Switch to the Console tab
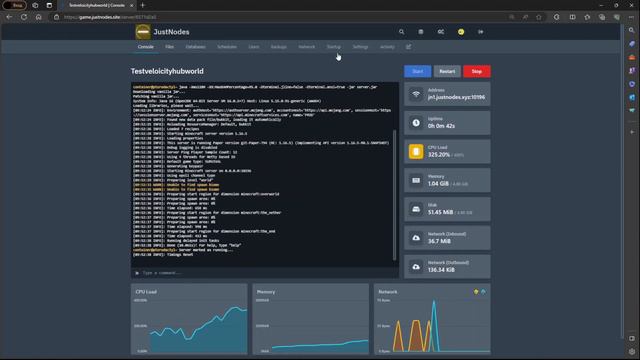This screenshot has height=360, width=640. tap(146, 47)
